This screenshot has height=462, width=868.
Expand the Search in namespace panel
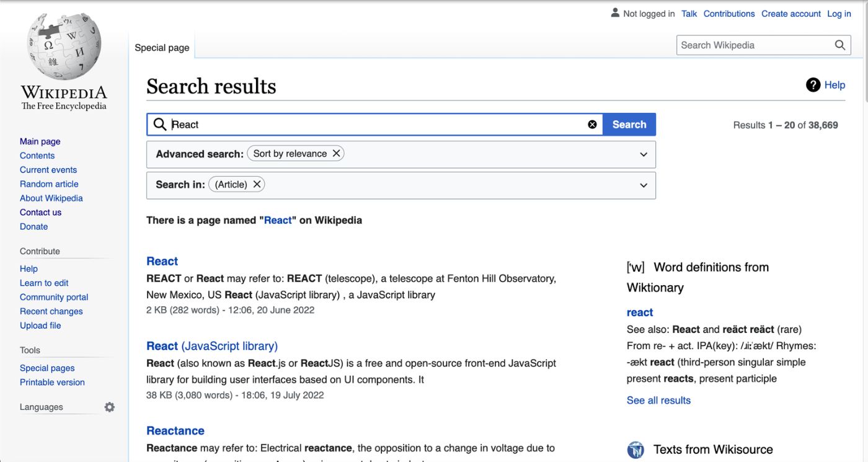coord(643,185)
